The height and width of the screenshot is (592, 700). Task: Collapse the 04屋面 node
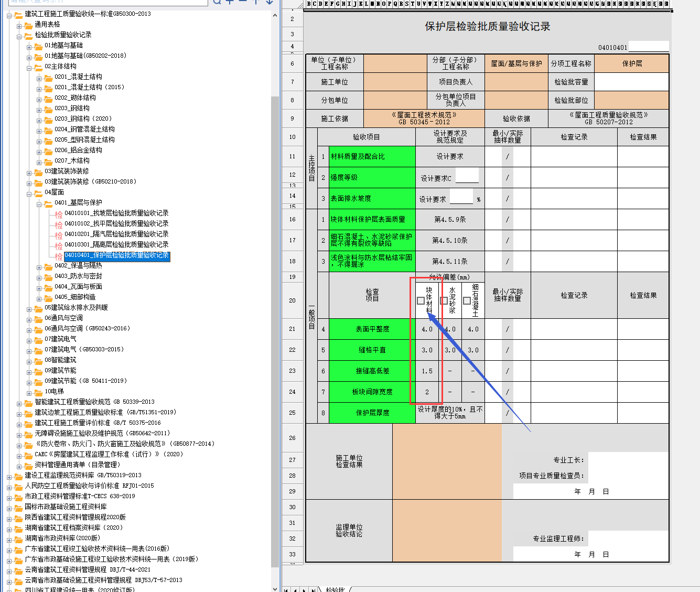tap(29, 194)
